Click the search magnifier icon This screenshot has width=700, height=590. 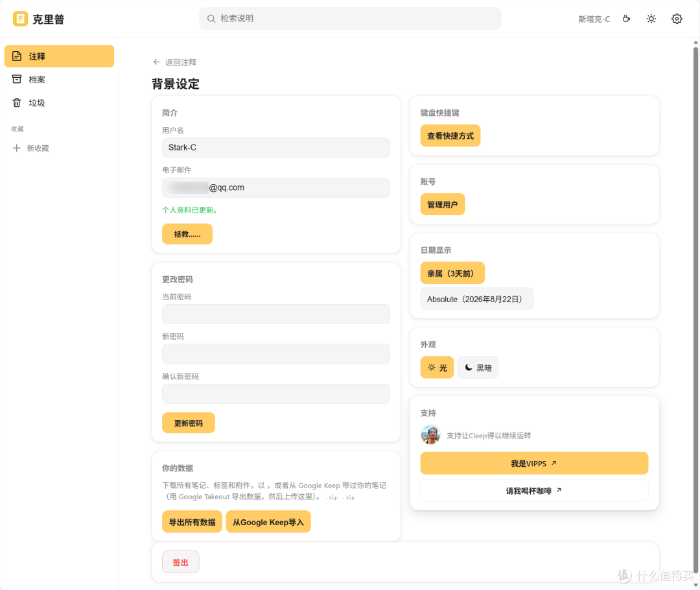(211, 18)
